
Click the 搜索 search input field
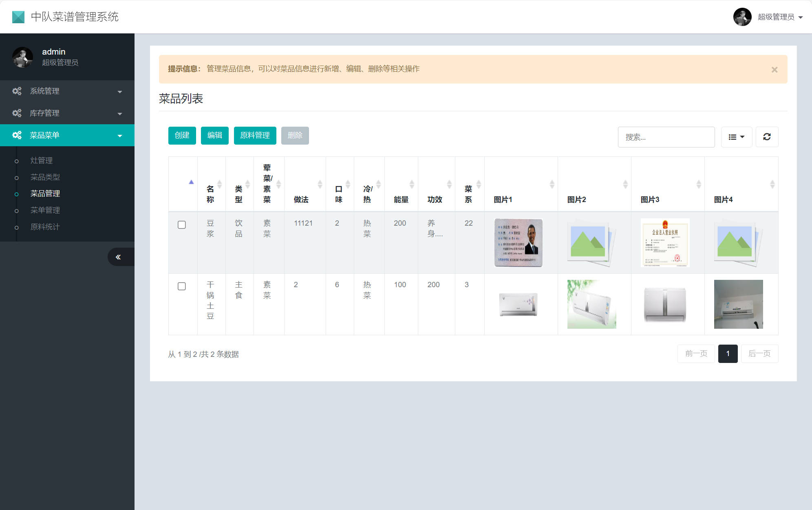666,137
